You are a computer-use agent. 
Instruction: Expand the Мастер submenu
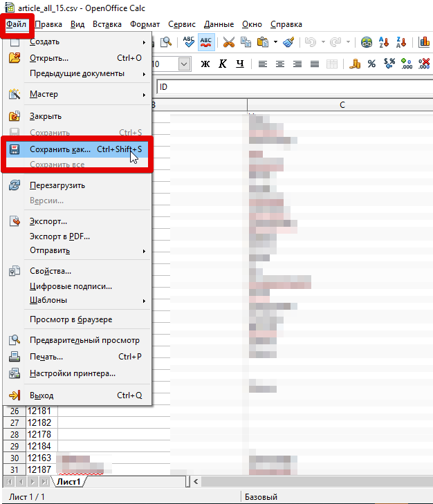[77, 94]
